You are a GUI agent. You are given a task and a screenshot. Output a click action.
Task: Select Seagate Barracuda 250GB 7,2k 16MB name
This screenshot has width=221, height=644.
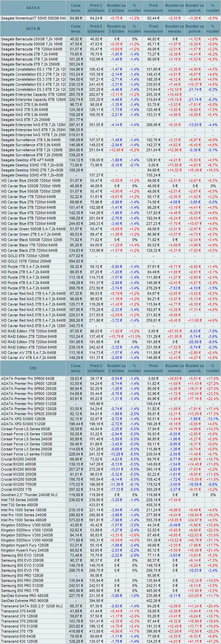click(32, 39)
